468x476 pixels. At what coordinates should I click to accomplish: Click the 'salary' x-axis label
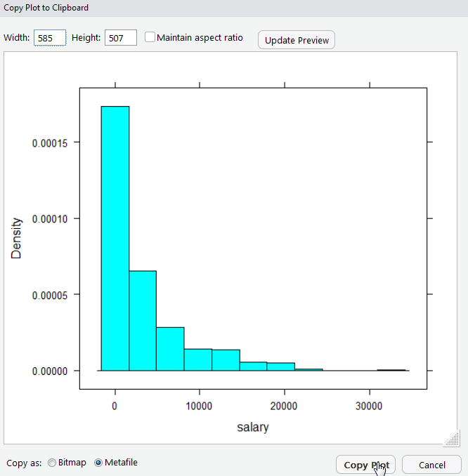pyautogui.click(x=252, y=427)
